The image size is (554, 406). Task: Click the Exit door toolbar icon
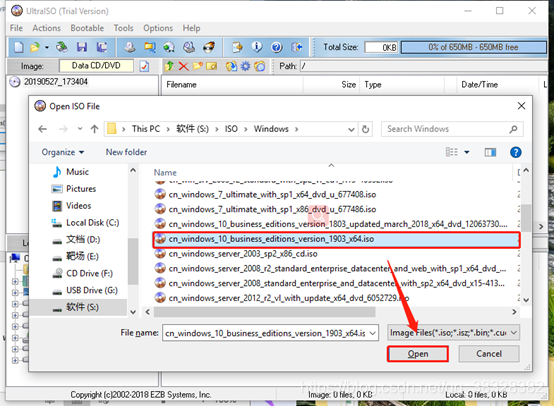point(296,47)
